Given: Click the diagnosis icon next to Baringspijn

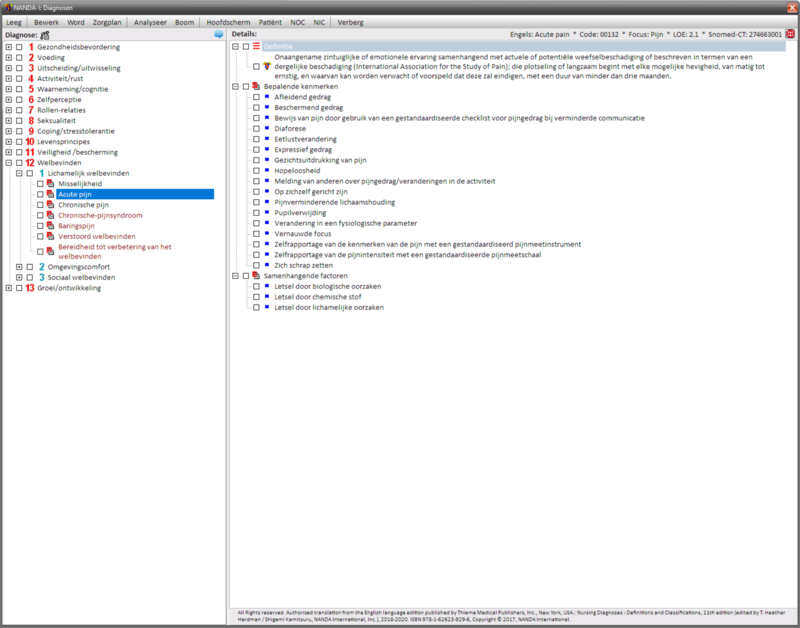Looking at the screenshot, I should [51, 226].
